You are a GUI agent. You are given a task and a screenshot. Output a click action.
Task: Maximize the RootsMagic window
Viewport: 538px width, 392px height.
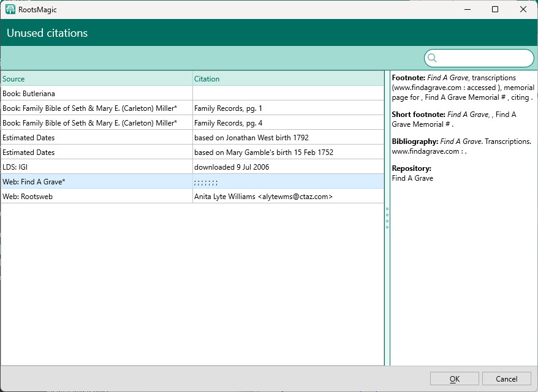[495, 9]
